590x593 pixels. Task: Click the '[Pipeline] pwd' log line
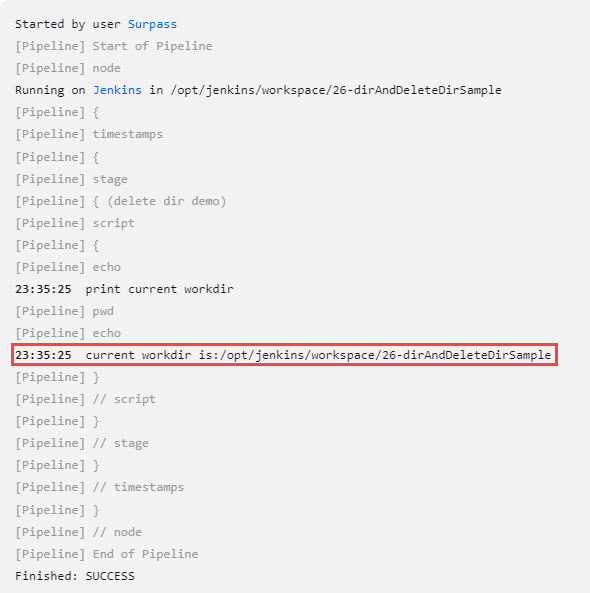64,311
